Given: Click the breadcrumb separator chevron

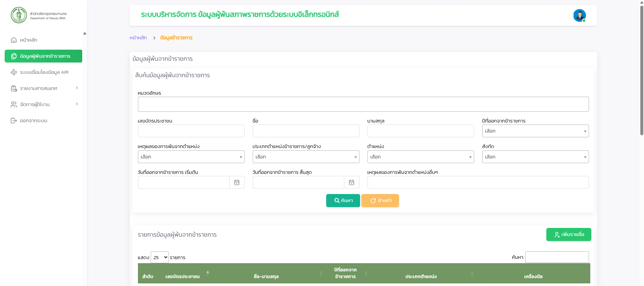Looking at the screenshot, I should (x=154, y=38).
